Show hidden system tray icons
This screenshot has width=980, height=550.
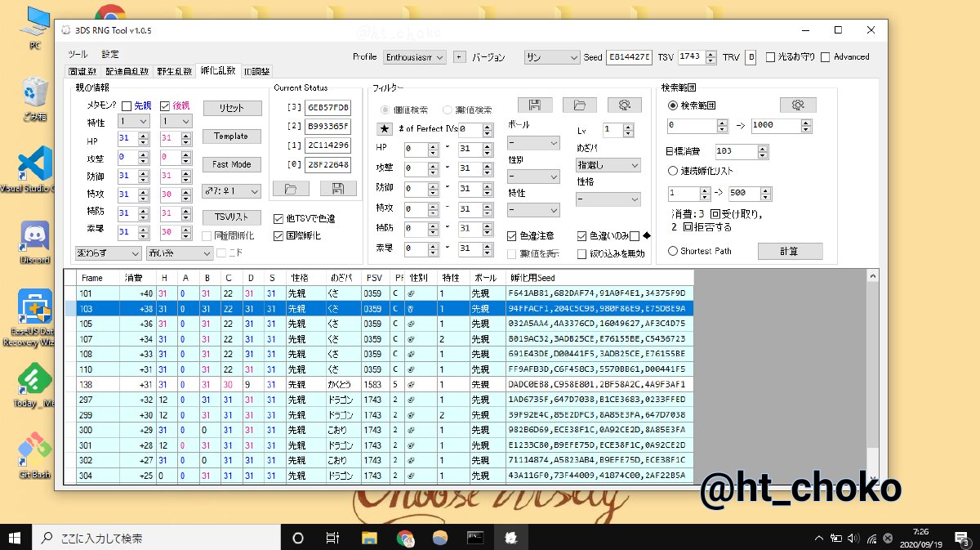819,538
